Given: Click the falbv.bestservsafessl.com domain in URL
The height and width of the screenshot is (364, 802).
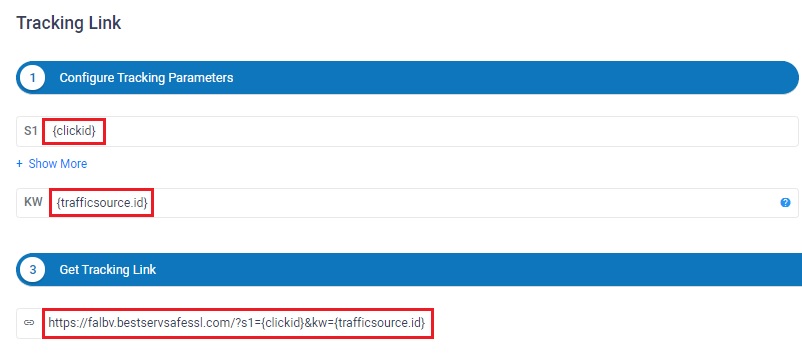Looking at the screenshot, I should pyautogui.click(x=151, y=323).
